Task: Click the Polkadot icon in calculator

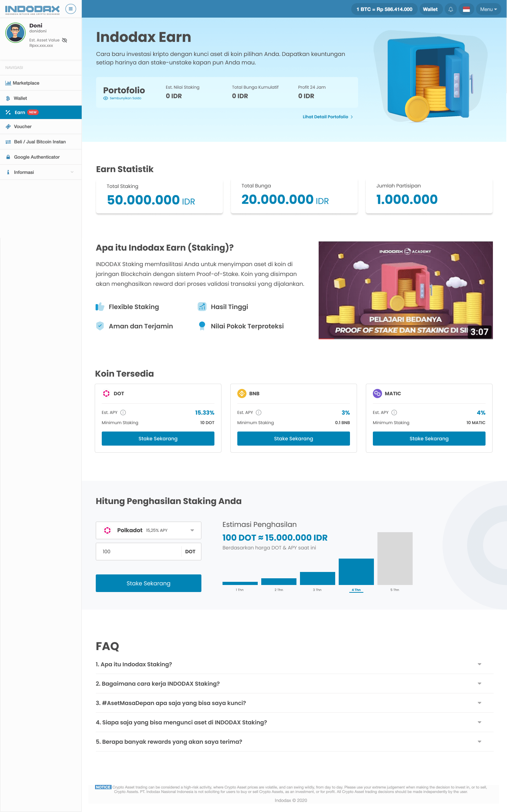Action: [107, 530]
